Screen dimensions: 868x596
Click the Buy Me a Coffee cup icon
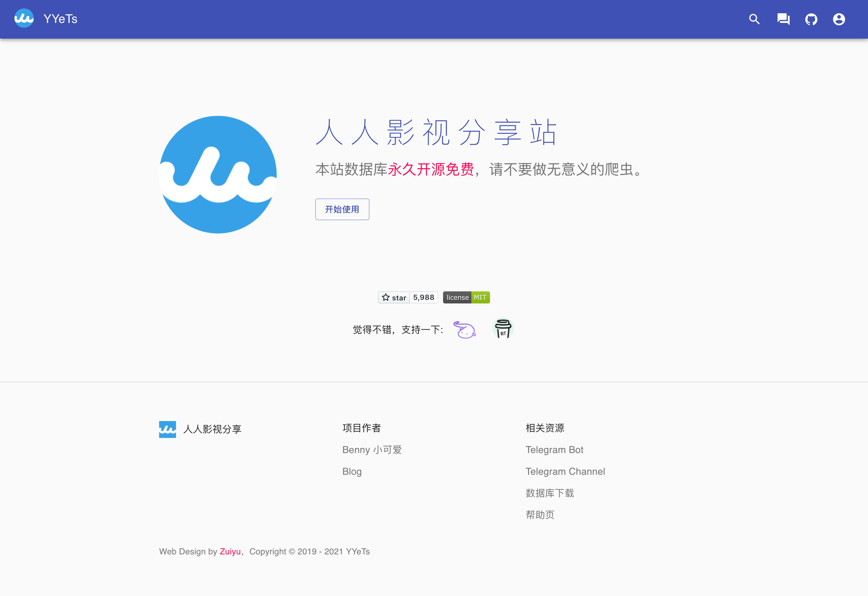pyautogui.click(x=503, y=328)
